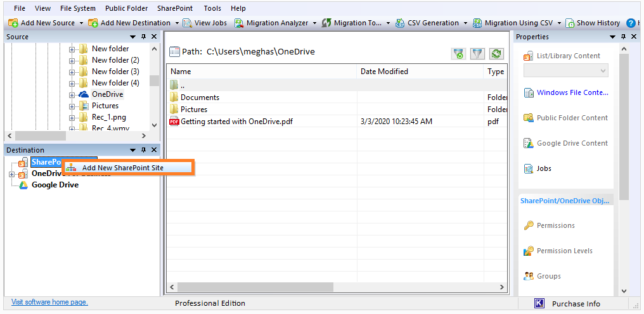644x314 pixels.
Task: Click Purchase Info in the status bar
Action: coord(576,304)
